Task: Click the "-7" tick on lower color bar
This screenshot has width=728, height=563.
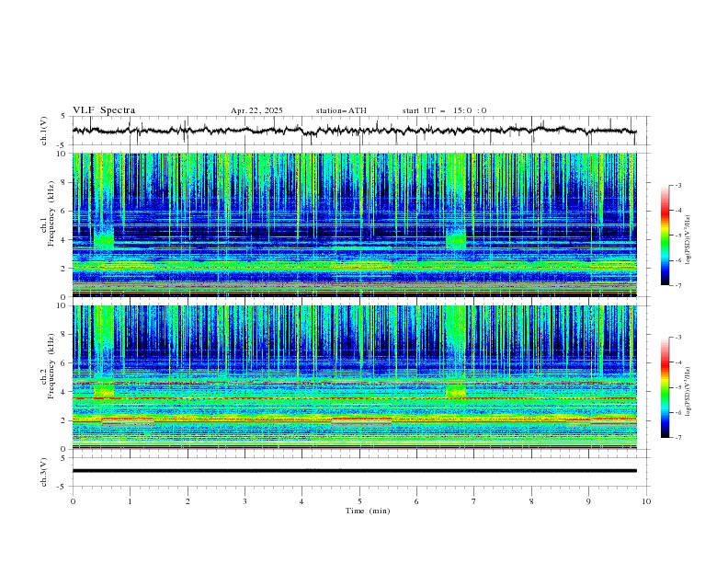Action: click(x=678, y=437)
